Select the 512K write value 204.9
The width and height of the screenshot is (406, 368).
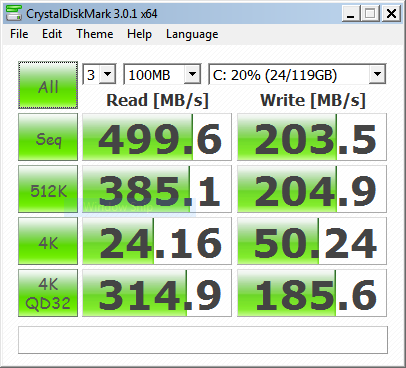[312, 189]
